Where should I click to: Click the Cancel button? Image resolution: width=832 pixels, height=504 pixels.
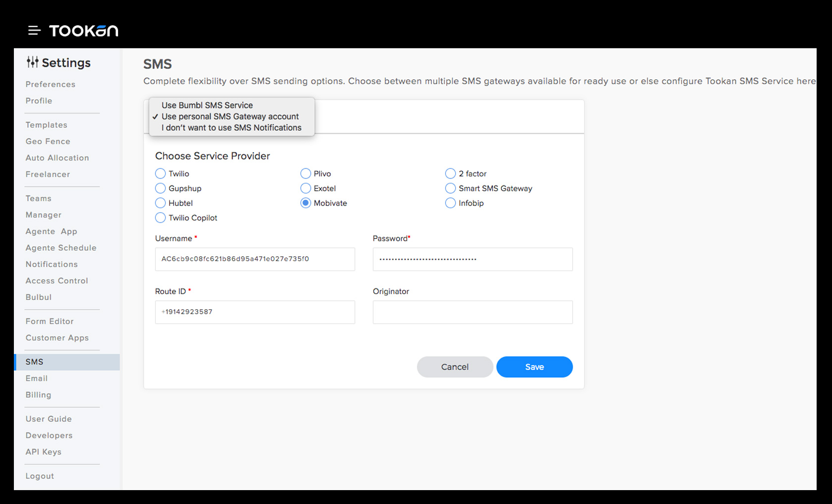pyautogui.click(x=455, y=367)
